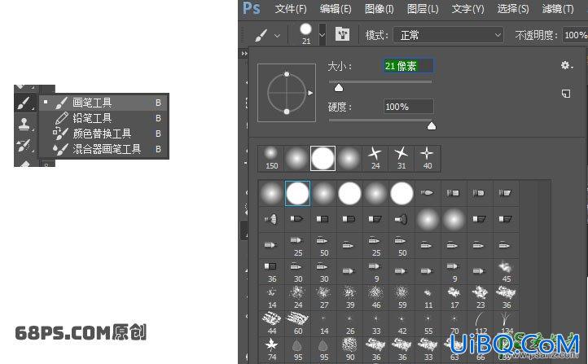Select spatter brush labeled 27

click(x=324, y=297)
